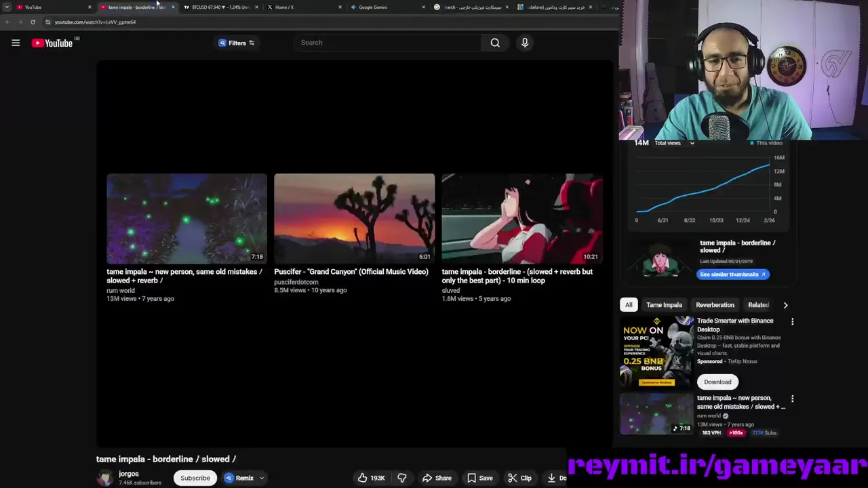This screenshot has height=488, width=868.
Task: Show more filter chips with right chevron
Action: tap(785, 305)
